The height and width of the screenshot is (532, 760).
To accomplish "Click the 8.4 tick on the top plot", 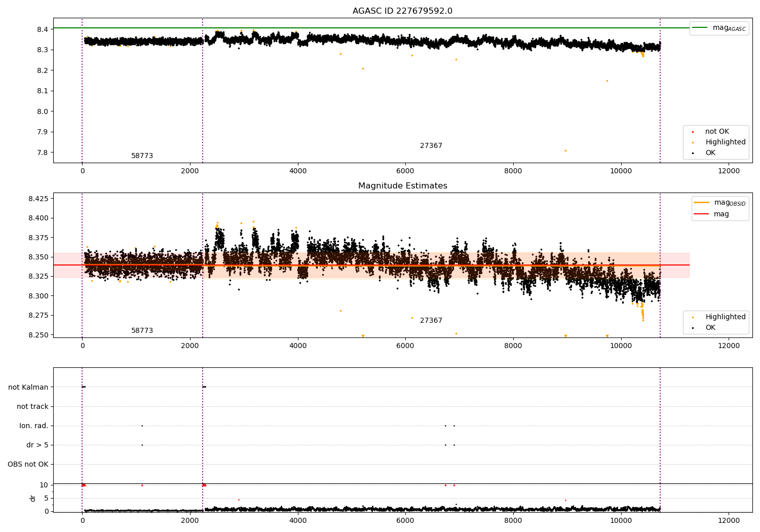I will 43,29.
